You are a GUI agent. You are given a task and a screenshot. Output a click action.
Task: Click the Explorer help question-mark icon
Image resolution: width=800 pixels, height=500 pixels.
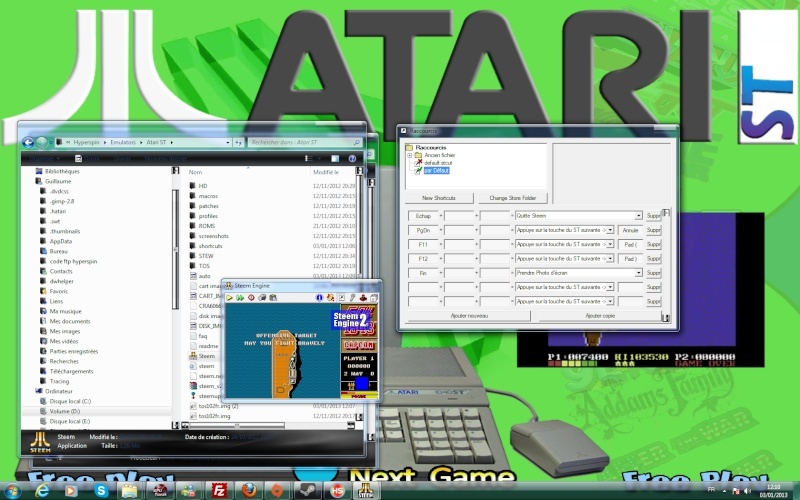352,159
